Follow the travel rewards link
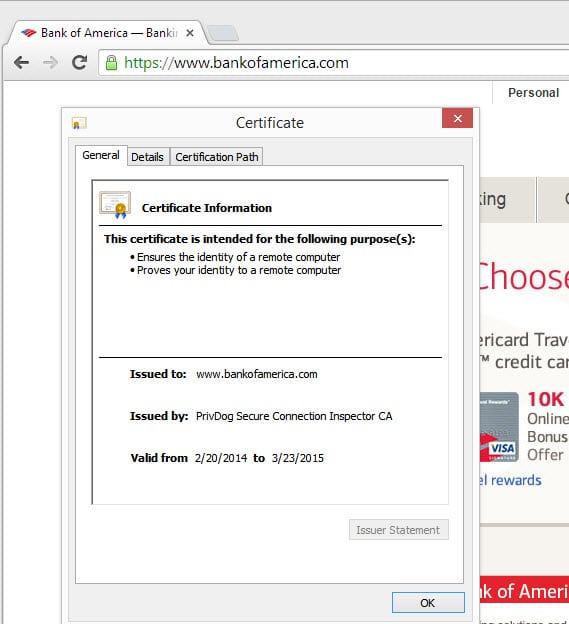 510,480
